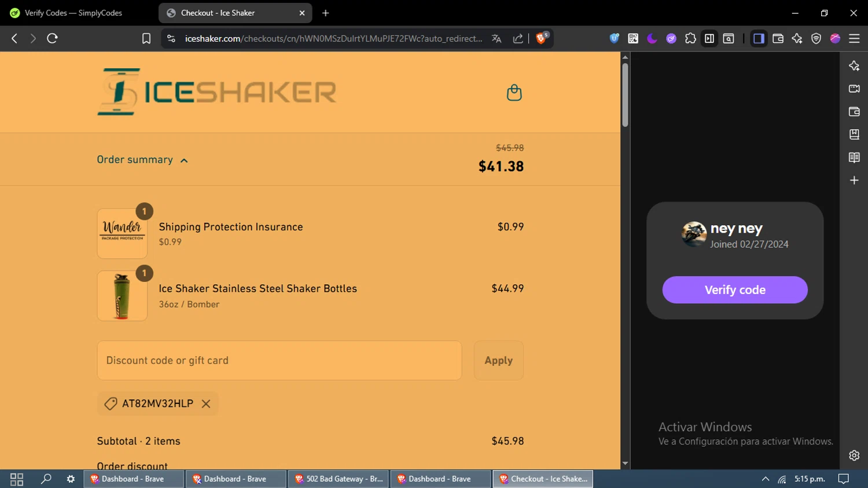Viewport: 868px width, 488px height.
Task: Open the Bitwarden shield extension
Action: pyautogui.click(x=614, y=38)
